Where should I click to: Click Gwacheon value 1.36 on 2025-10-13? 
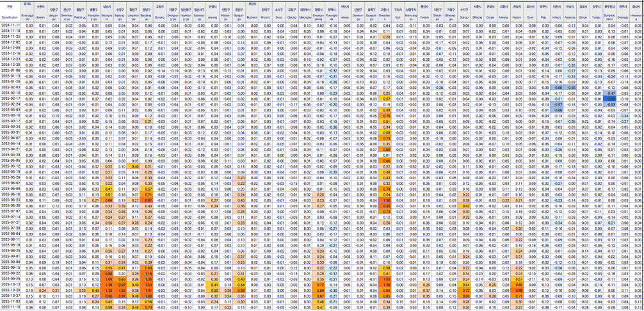pyautogui.click(x=386, y=284)
